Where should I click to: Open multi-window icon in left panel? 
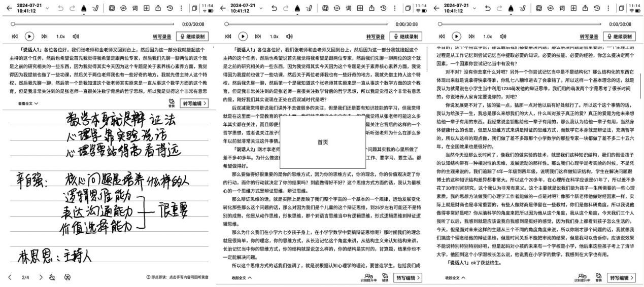(194, 8)
